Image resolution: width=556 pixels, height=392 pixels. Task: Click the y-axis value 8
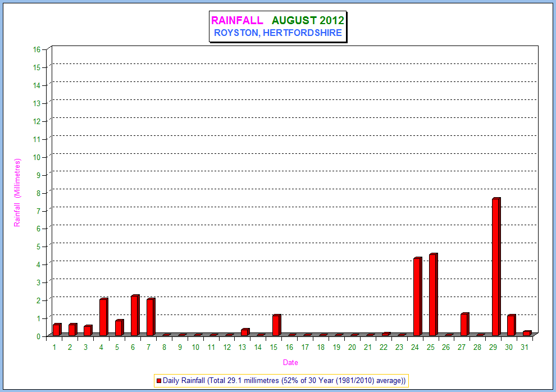tap(39, 193)
